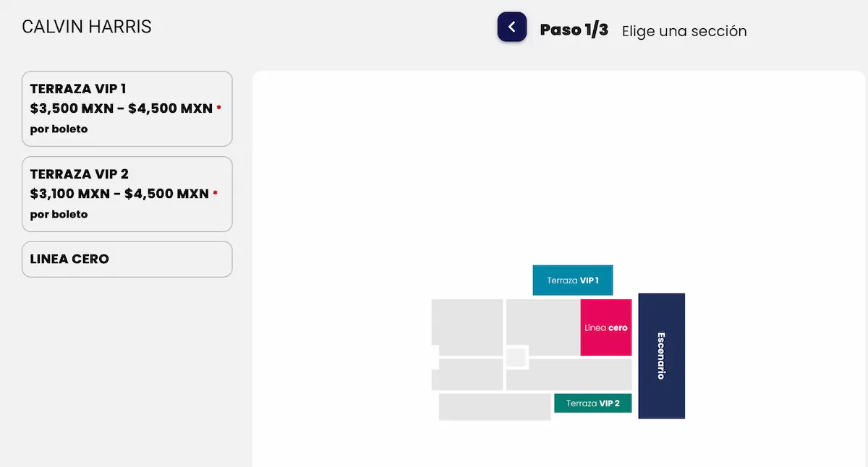Click the grey block left of Terraza VIP 2
The width and height of the screenshot is (868, 467).
tap(495, 406)
